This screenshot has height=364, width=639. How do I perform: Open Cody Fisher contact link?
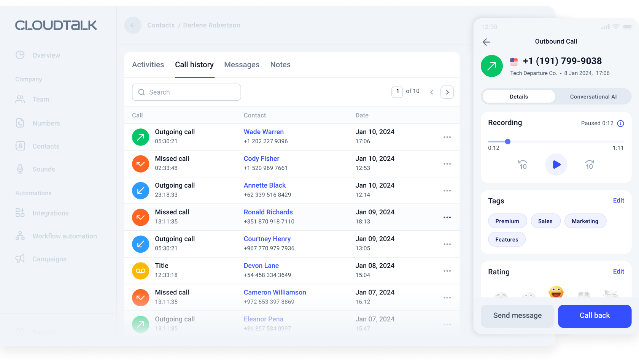pos(261,159)
